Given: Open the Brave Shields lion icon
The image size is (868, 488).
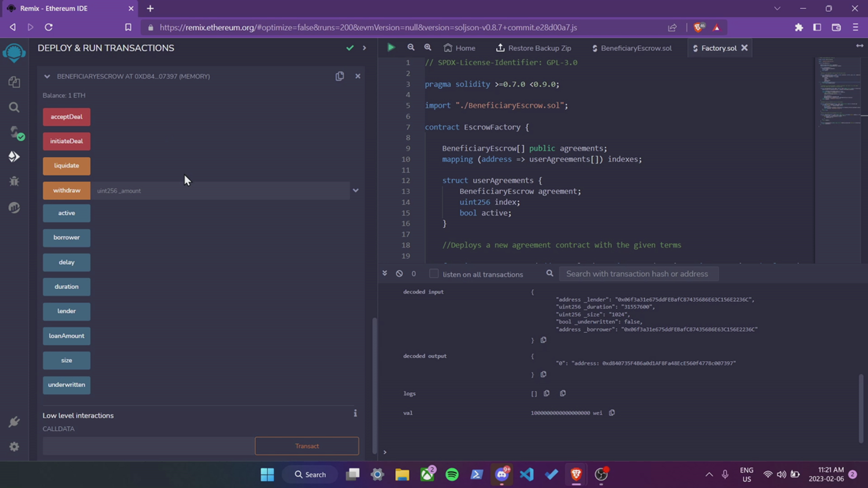Looking at the screenshot, I should point(699,27).
